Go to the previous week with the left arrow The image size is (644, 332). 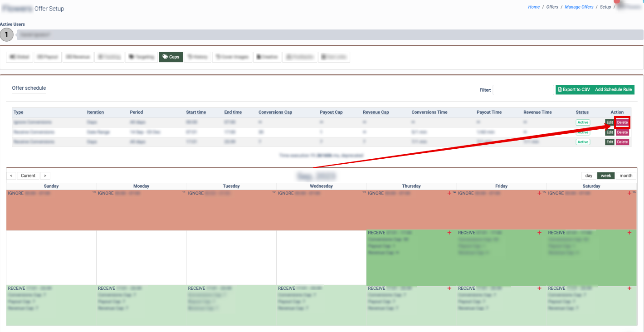11,176
